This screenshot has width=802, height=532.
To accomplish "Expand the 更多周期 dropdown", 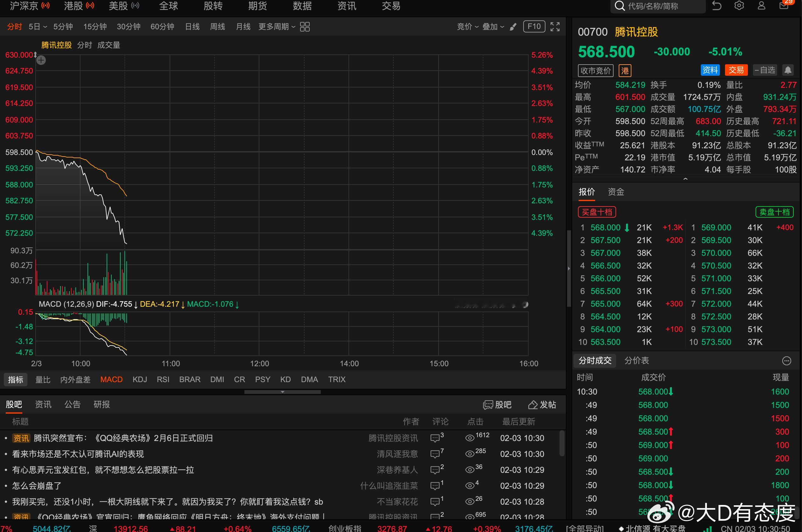I will tap(277, 27).
